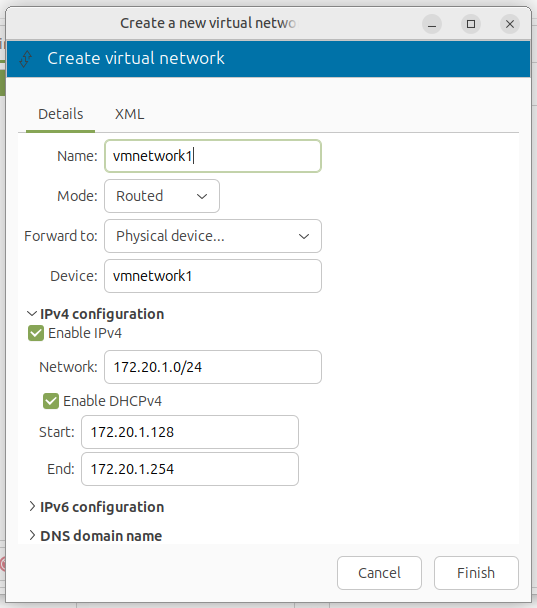The image size is (537, 608).
Task: Click the Finish button
Action: [x=476, y=573]
